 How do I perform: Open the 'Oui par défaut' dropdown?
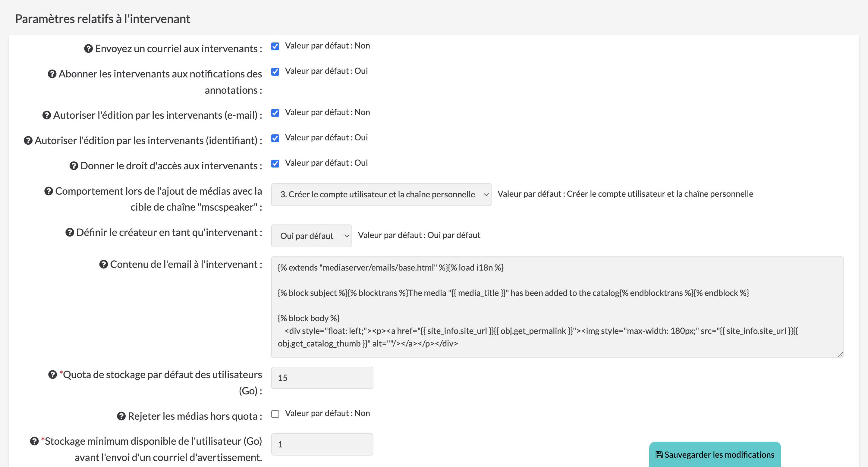tap(311, 236)
